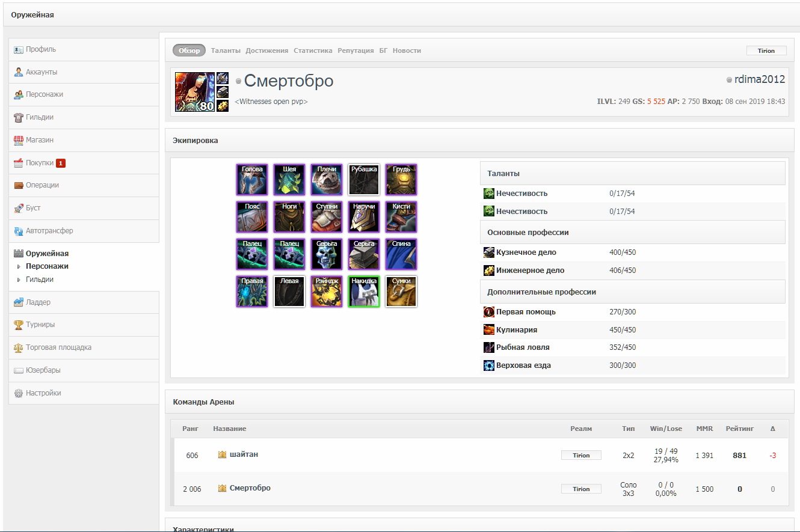800x532 pixels.
Task: Open the Смертобро arena team link
Action: (x=250, y=488)
